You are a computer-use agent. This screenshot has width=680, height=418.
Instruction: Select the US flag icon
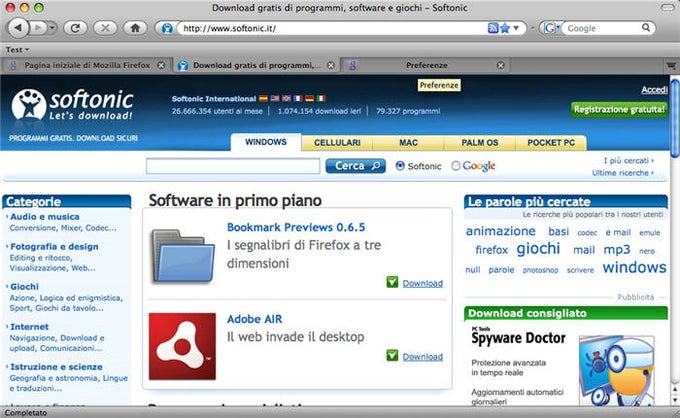[275, 98]
